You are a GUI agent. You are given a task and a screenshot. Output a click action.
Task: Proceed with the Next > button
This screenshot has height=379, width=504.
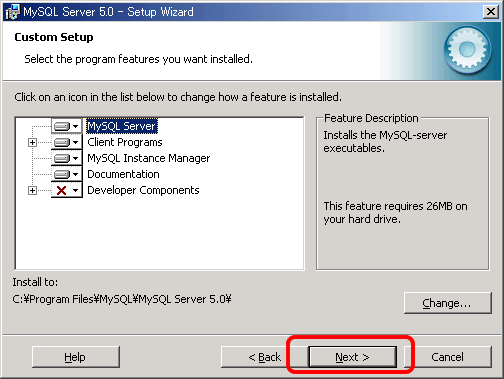353,357
